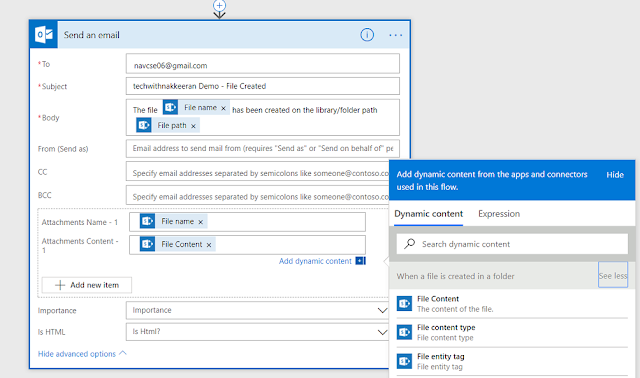Click the To email field
This screenshot has height=378, width=640.
click(262, 64)
